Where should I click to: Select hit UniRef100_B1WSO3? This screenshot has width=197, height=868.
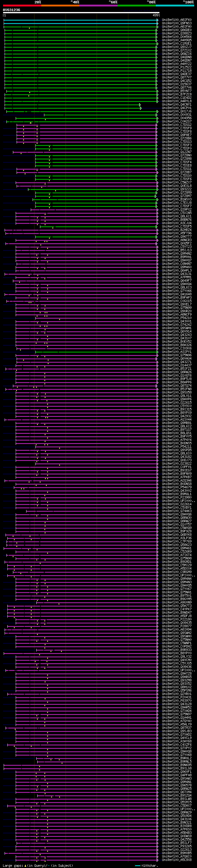pos(176,199)
